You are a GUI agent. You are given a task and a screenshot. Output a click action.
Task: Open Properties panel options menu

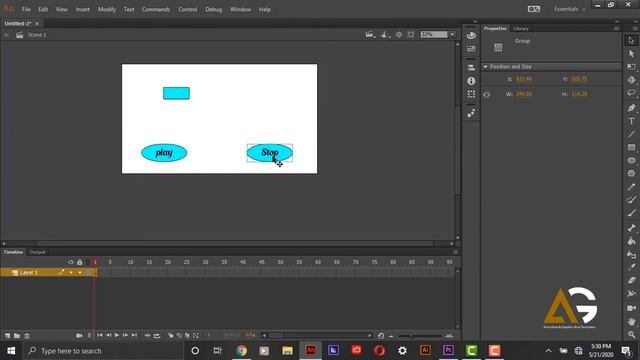point(616,29)
